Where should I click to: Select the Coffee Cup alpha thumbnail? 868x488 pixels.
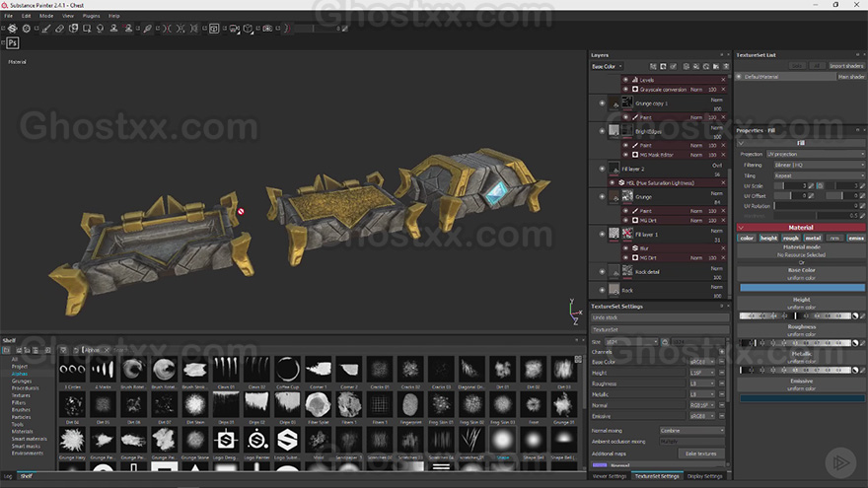[x=287, y=369]
